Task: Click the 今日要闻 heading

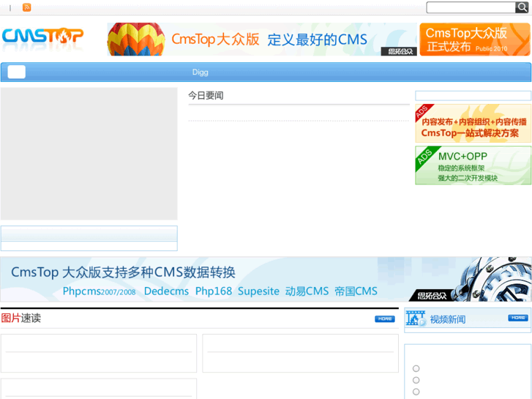Action: [206, 95]
